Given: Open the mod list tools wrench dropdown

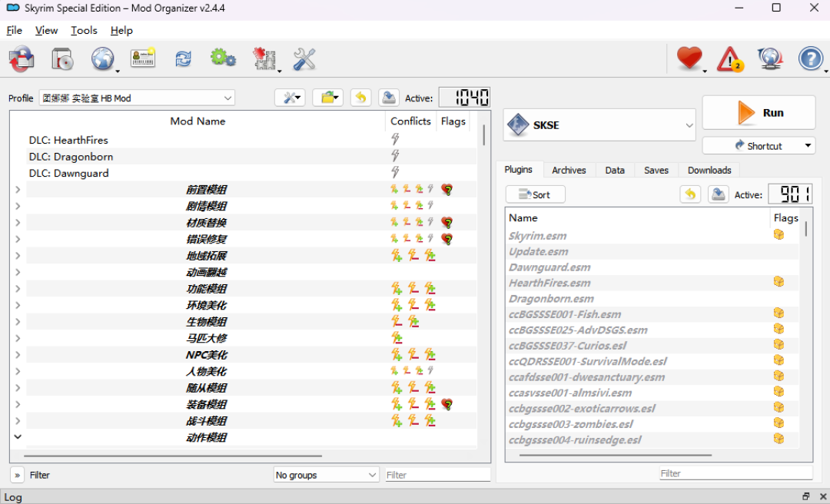Looking at the screenshot, I should pyautogui.click(x=290, y=98).
